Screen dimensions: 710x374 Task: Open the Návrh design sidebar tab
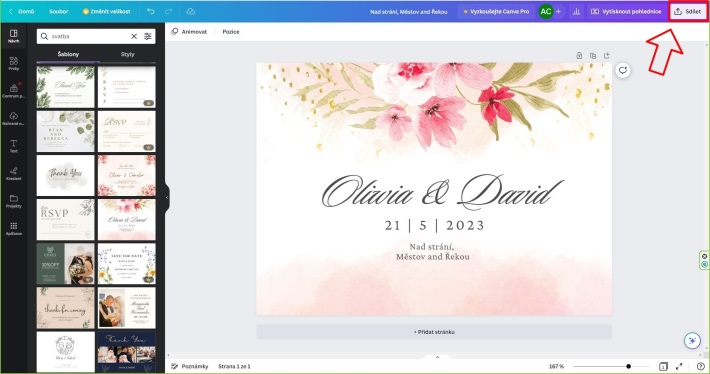pyautogui.click(x=14, y=36)
